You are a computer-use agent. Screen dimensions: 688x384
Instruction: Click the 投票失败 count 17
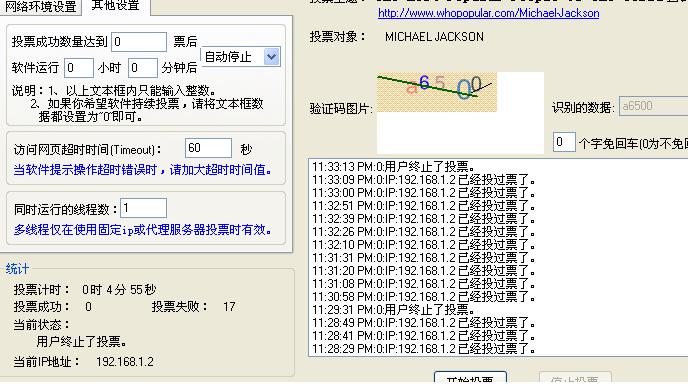click(229, 307)
